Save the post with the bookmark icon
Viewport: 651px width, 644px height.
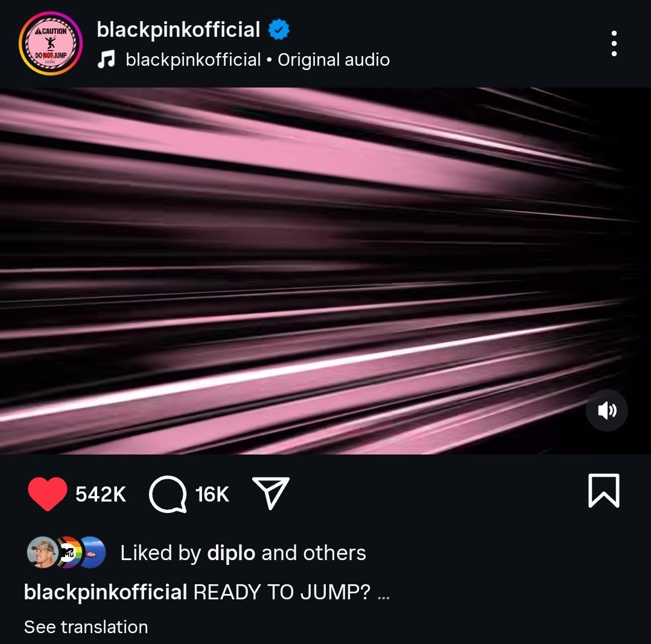click(x=604, y=490)
